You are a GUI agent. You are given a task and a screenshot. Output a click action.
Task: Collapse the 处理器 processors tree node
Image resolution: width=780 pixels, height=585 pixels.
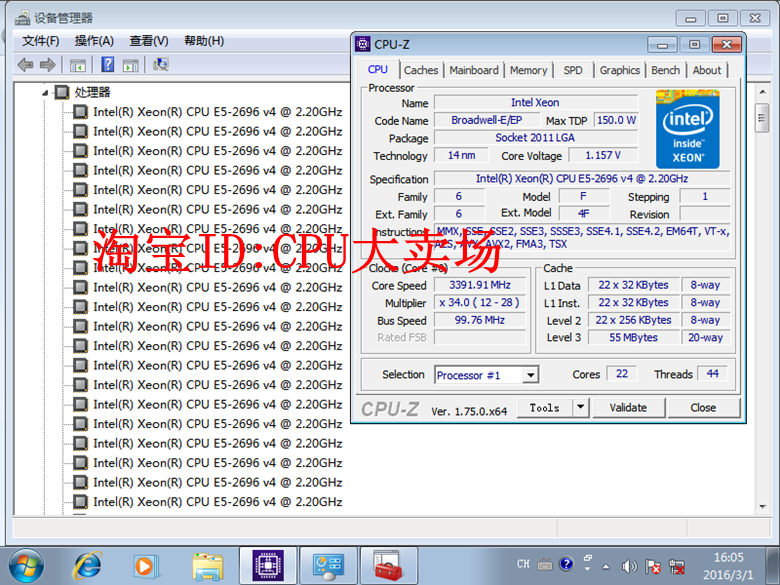45,93
